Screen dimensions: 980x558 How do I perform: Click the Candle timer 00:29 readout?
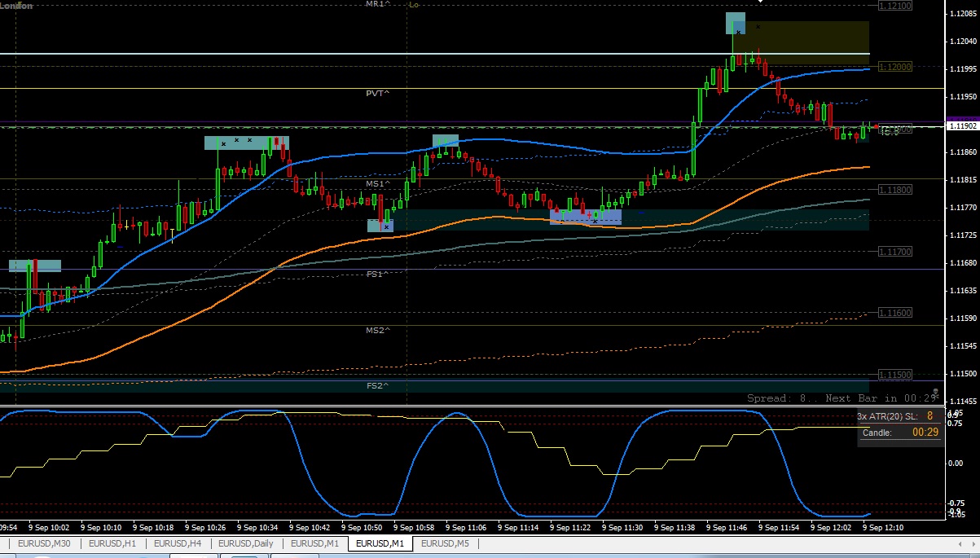[x=925, y=433]
